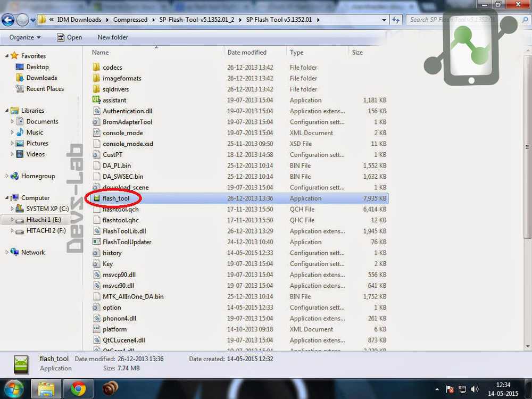Go to SP-Flash-Tool-v5.1352.01_2 breadcrumb
This screenshot has width=532, height=399.
tap(197, 20)
